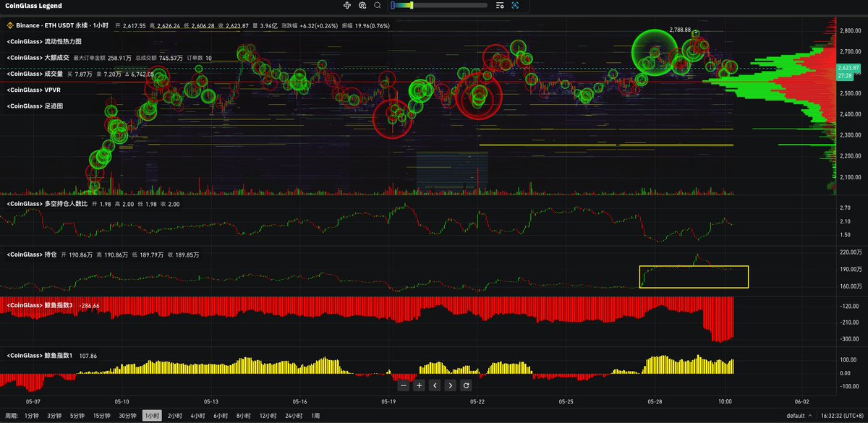Switch to the 8小时 timeframe

[x=244, y=416]
